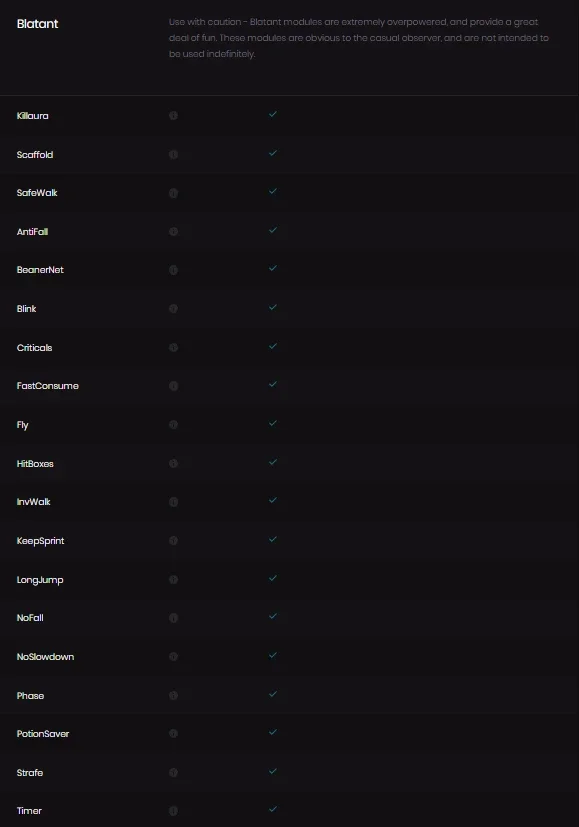Toggle the AntiFall checkmark
Image resolution: width=579 pixels, height=827 pixels.
pyautogui.click(x=273, y=230)
